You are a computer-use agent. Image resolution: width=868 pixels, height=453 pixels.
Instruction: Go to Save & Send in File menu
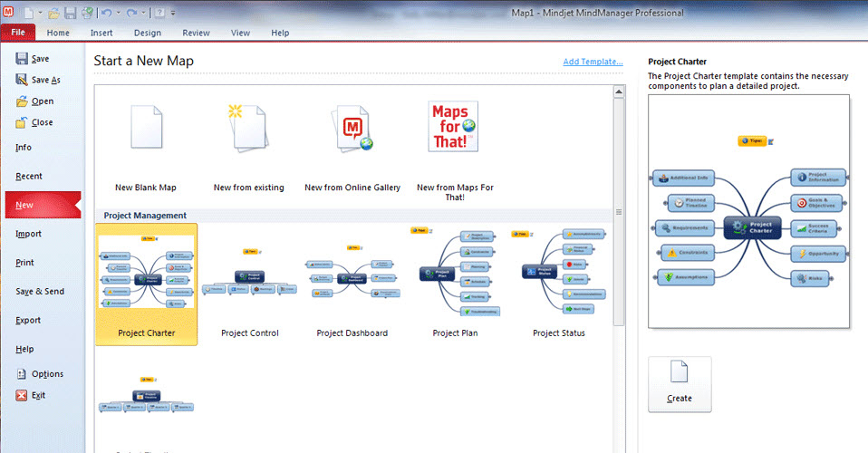(x=40, y=292)
